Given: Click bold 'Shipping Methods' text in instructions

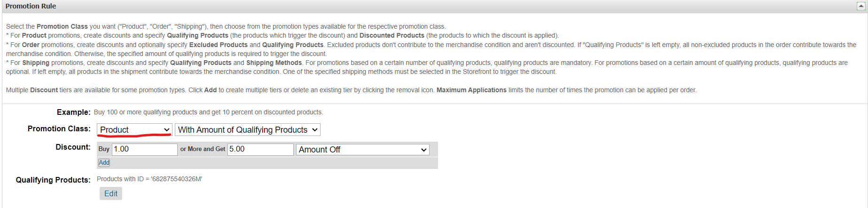Looking at the screenshot, I should [274, 63].
